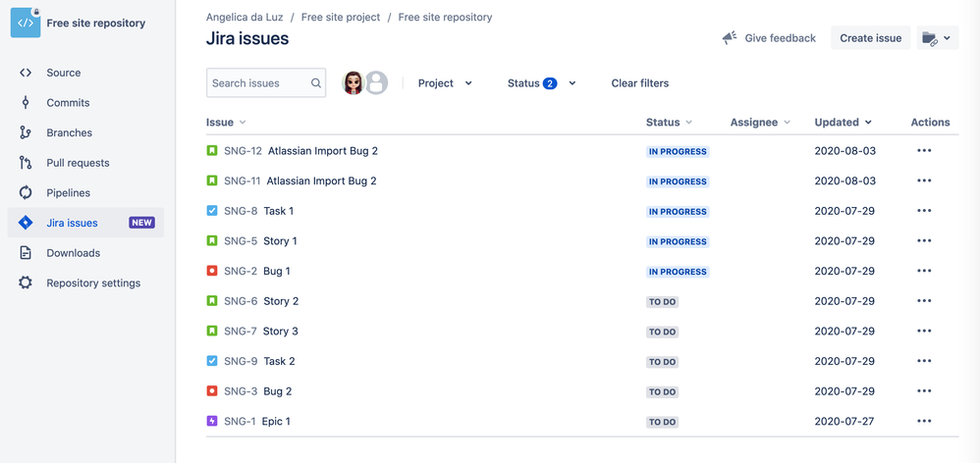This screenshot has height=463, width=980.
Task: Click the Commits icon in the sidebar
Action: (x=25, y=102)
